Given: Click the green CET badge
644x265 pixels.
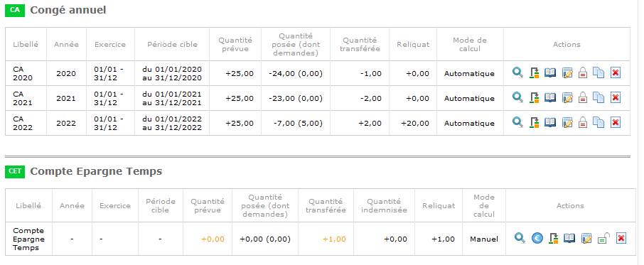Looking at the screenshot, I should (15, 171).
